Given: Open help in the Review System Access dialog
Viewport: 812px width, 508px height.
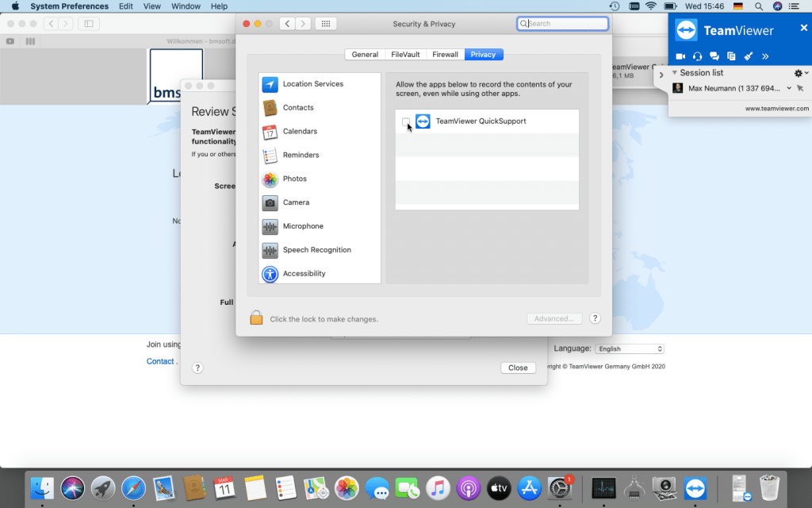Looking at the screenshot, I should pyautogui.click(x=197, y=368).
